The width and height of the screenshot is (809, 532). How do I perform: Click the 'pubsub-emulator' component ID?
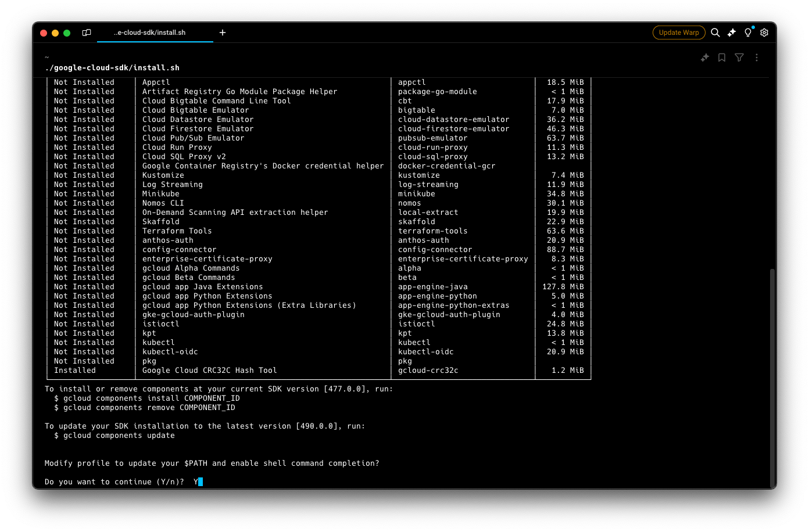[433, 138]
